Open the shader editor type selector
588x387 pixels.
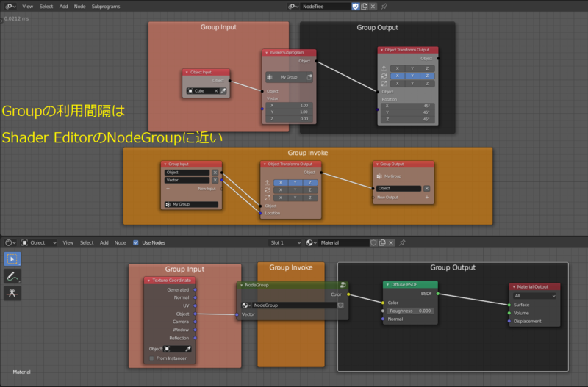tap(10, 243)
